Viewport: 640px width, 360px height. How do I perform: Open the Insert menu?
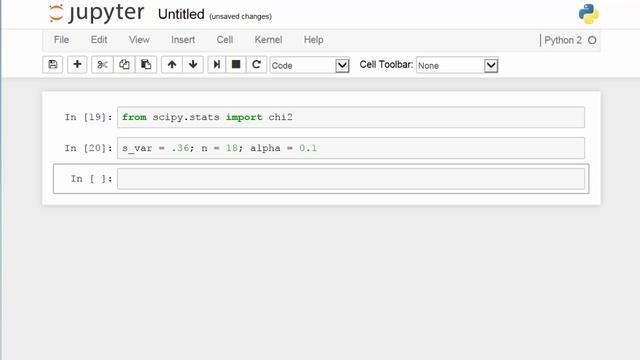pos(183,40)
